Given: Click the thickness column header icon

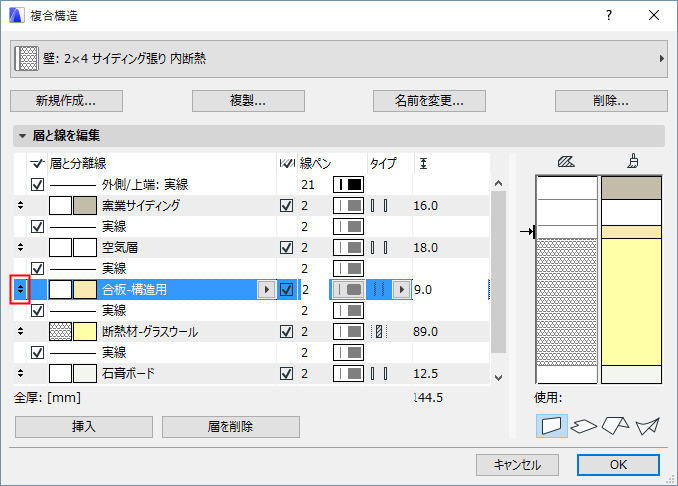Looking at the screenshot, I should (x=423, y=163).
